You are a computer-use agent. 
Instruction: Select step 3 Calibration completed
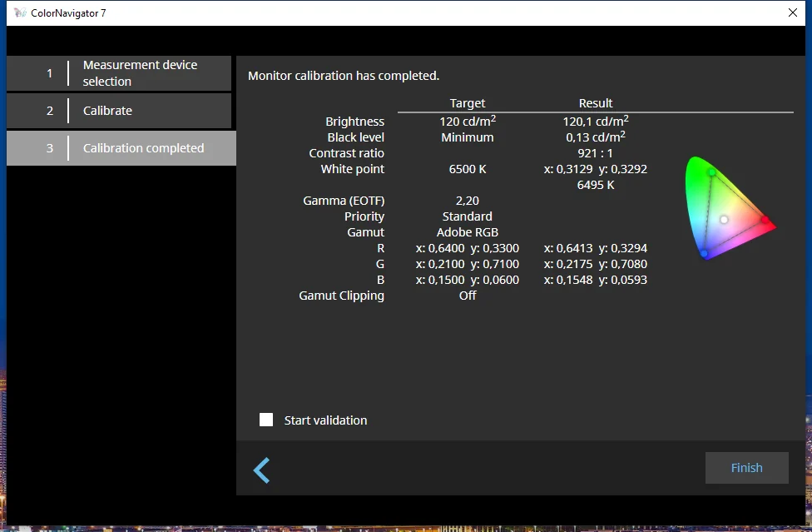pos(121,148)
